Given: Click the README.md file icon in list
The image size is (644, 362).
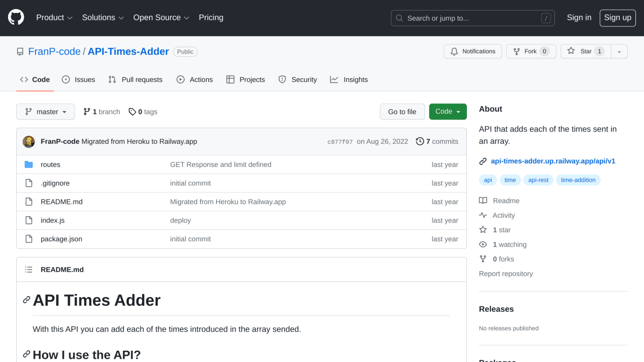Looking at the screenshot, I should 29,202.
